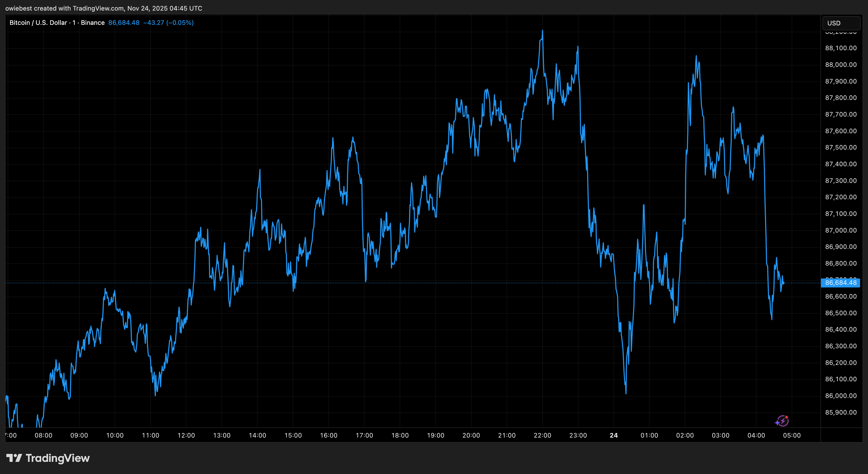Click the −43.27 (−0.05%) change value
868x474 pixels.
pos(168,22)
